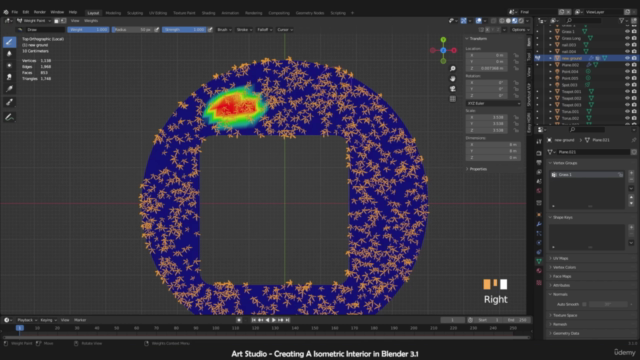Hide Grass.1 in viewport via eye icon
The image size is (640, 360).
point(627,31)
